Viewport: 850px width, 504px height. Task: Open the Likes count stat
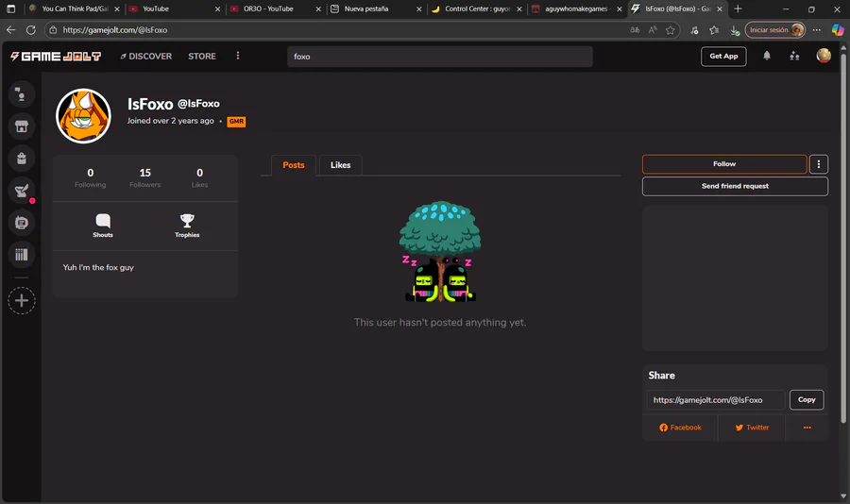(199, 177)
